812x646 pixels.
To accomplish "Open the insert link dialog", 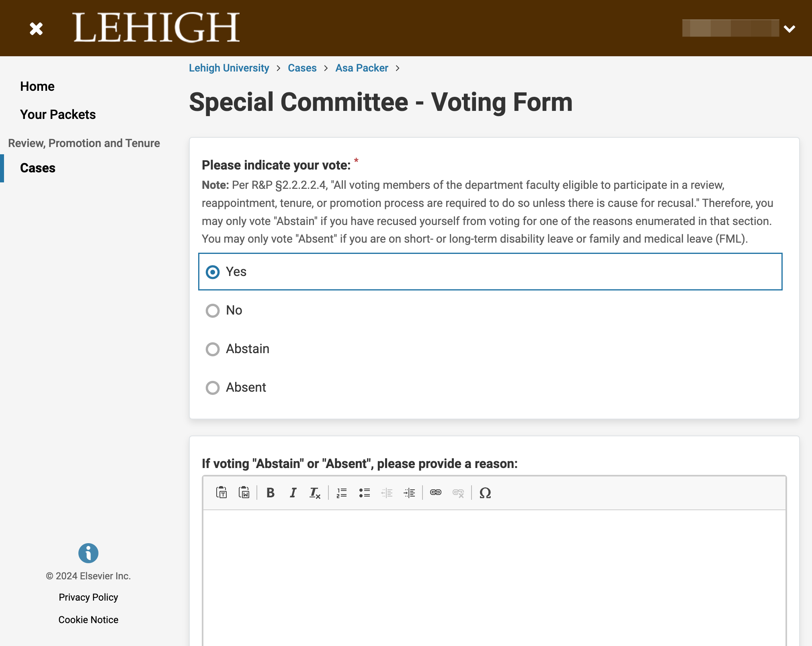I will [x=436, y=493].
